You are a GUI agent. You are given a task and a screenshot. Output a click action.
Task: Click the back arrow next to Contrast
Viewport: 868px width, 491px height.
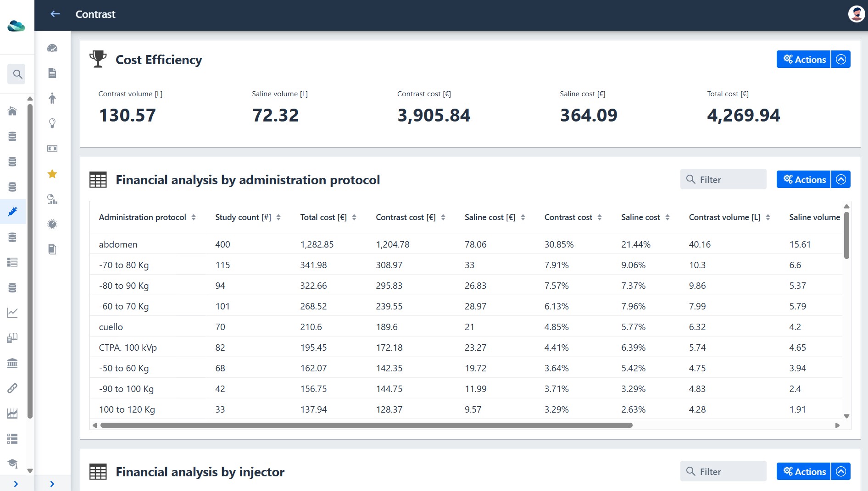pyautogui.click(x=55, y=14)
